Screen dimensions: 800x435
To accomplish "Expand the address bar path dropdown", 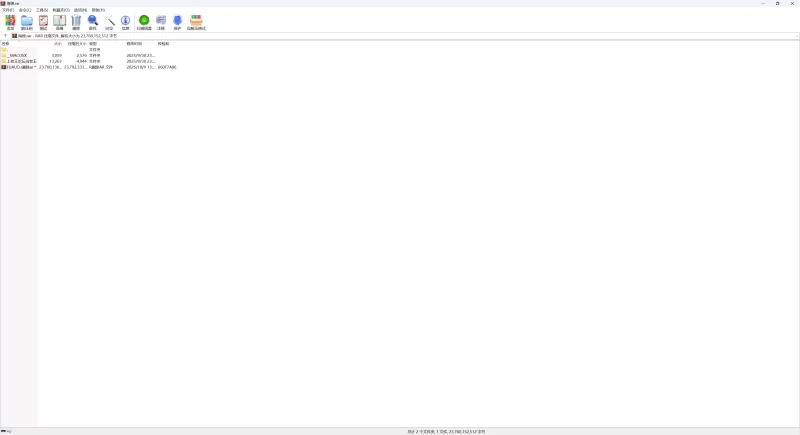I will [795, 35].
